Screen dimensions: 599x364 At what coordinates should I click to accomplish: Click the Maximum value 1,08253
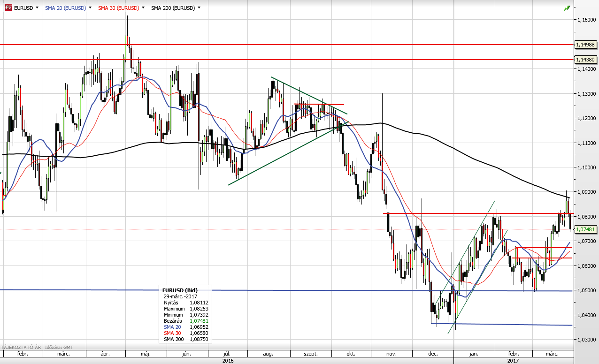pyautogui.click(x=200, y=309)
